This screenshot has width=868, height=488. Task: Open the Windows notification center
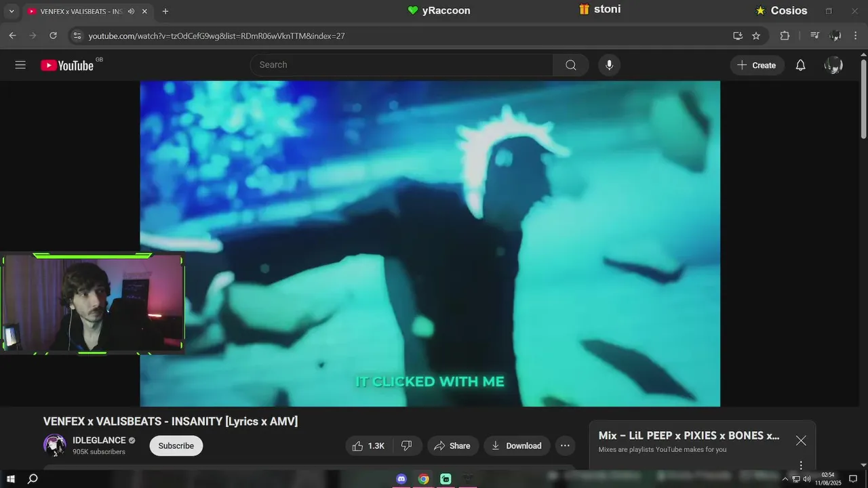[x=853, y=479]
